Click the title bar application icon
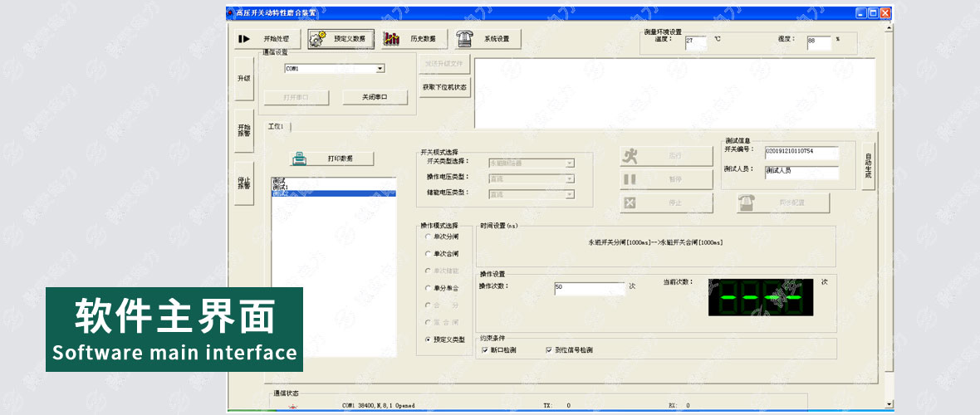Viewport: 980px width, 415px height. click(231, 12)
